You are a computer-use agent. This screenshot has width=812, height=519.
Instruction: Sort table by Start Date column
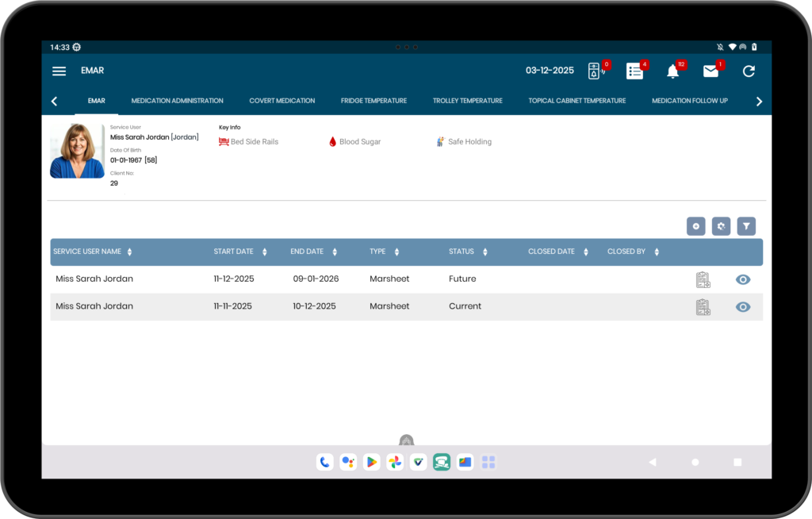coord(239,252)
